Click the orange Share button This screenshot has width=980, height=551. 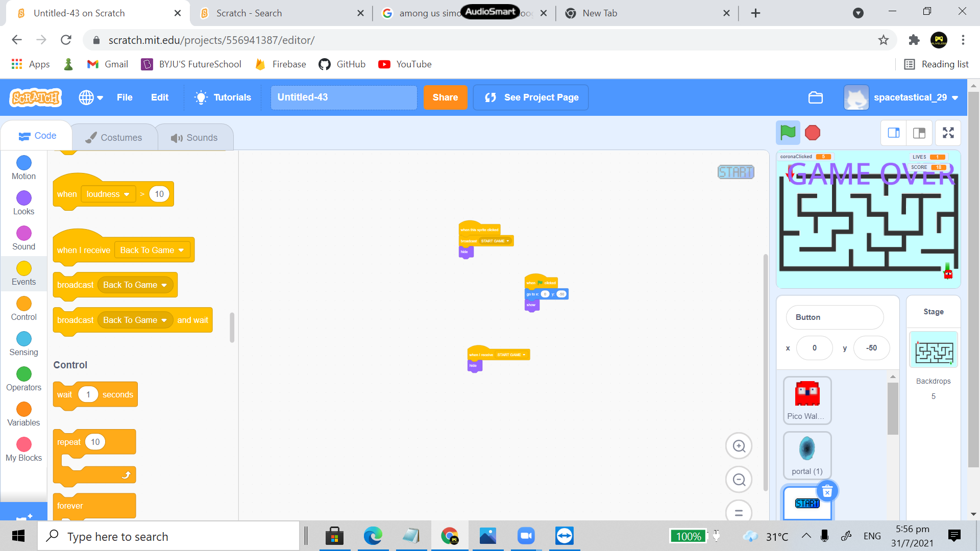[x=445, y=97]
